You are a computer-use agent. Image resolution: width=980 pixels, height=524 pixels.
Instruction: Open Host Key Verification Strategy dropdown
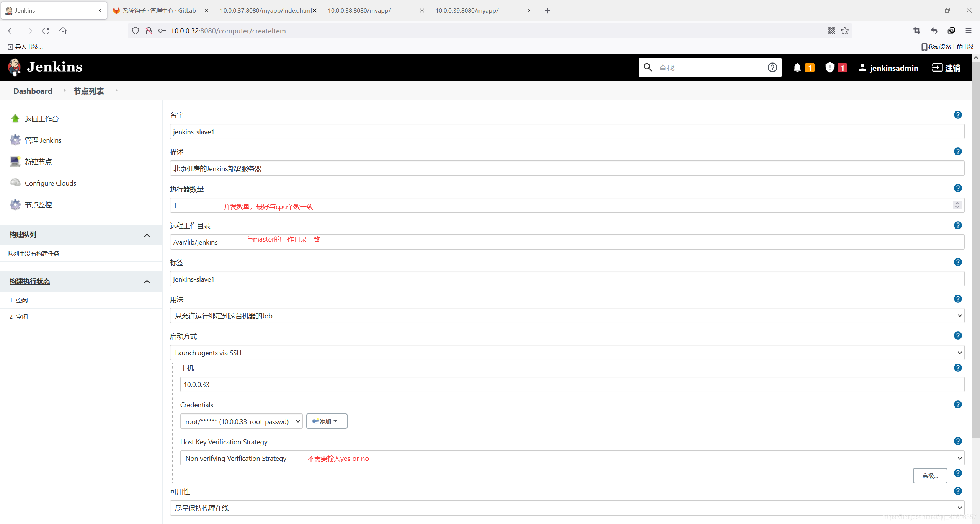572,458
